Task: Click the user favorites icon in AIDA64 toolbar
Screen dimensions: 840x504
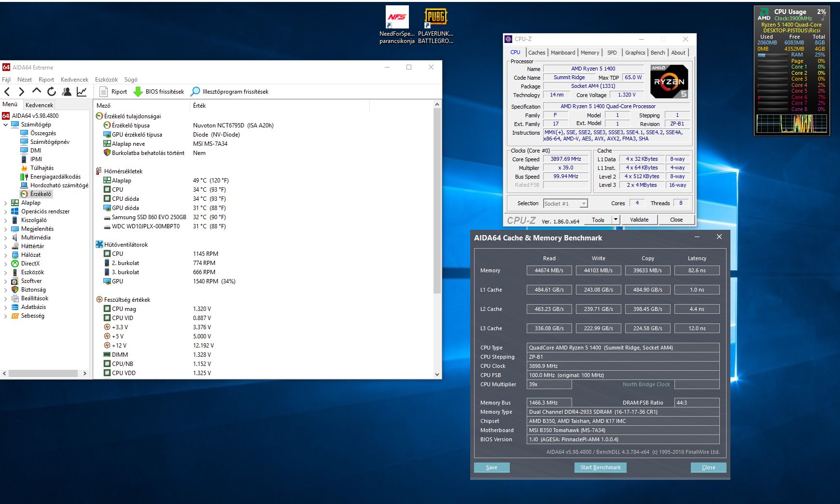Action: pyautogui.click(x=67, y=92)
